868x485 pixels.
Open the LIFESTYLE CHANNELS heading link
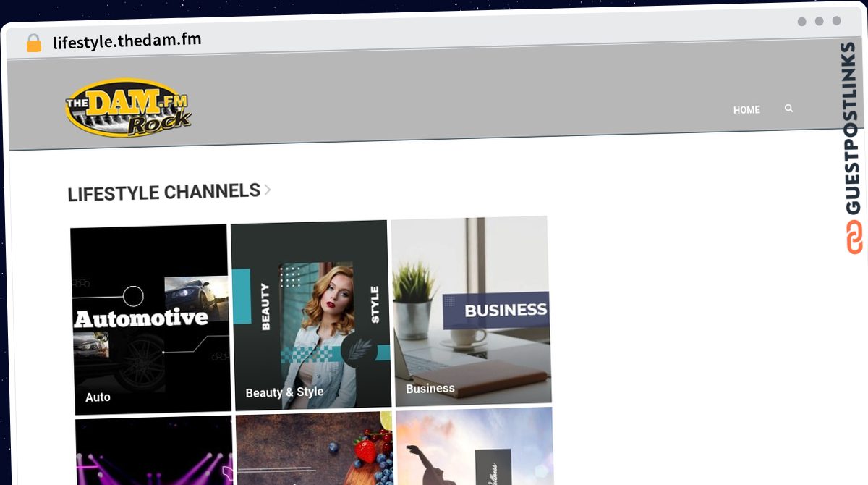163,193
